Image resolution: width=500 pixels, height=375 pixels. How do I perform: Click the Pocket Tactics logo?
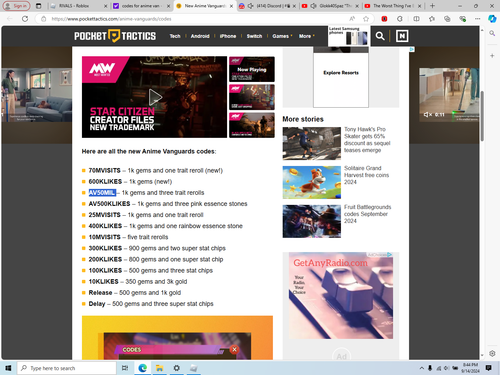tap(115, 36)
